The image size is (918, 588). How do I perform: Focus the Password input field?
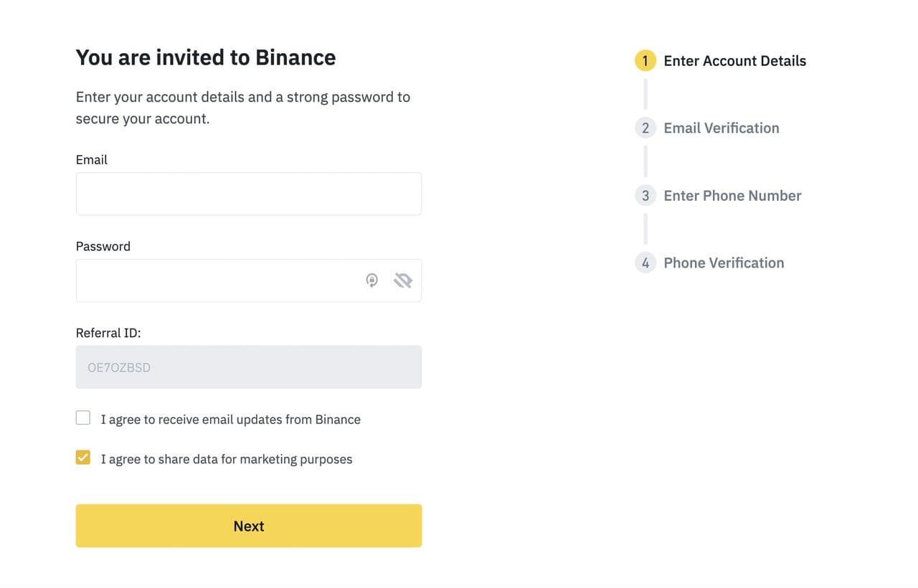coord(215,280)
